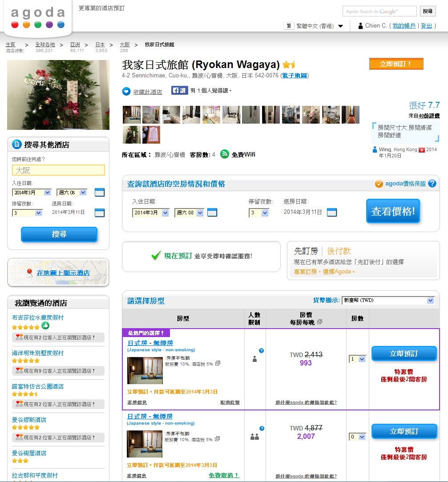
Task: Click the 大阪 breadcrumb
Action: 125,44
